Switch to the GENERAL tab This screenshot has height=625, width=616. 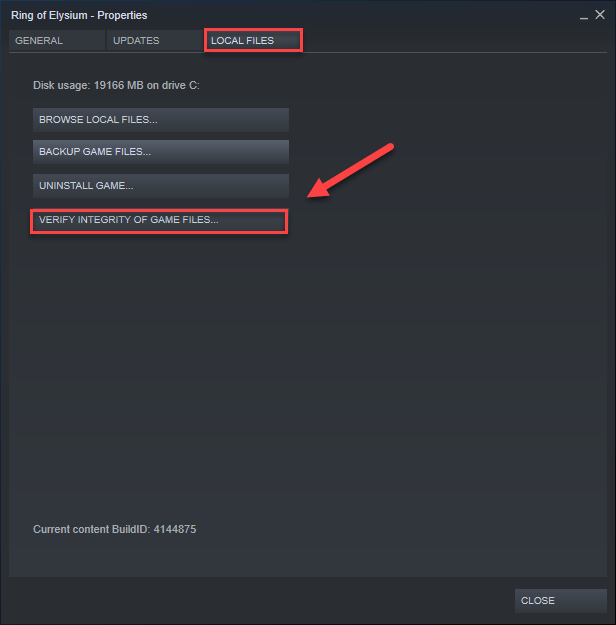pos(57,40)
